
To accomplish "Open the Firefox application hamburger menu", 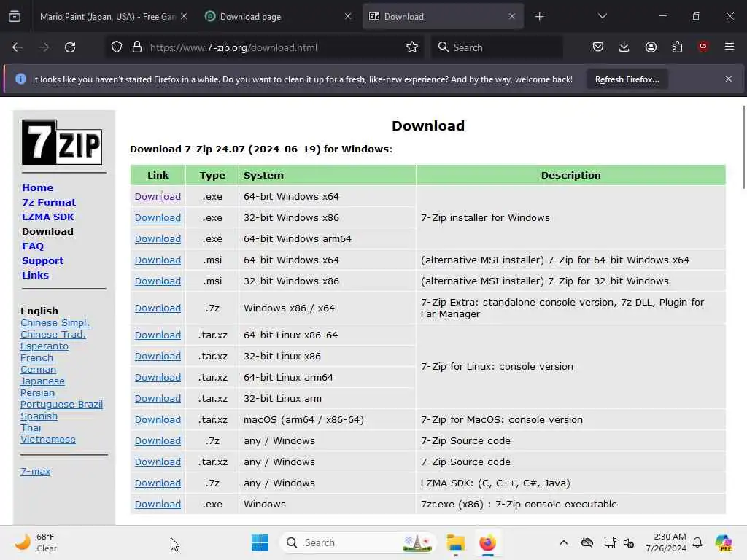I will click(729, 47).
